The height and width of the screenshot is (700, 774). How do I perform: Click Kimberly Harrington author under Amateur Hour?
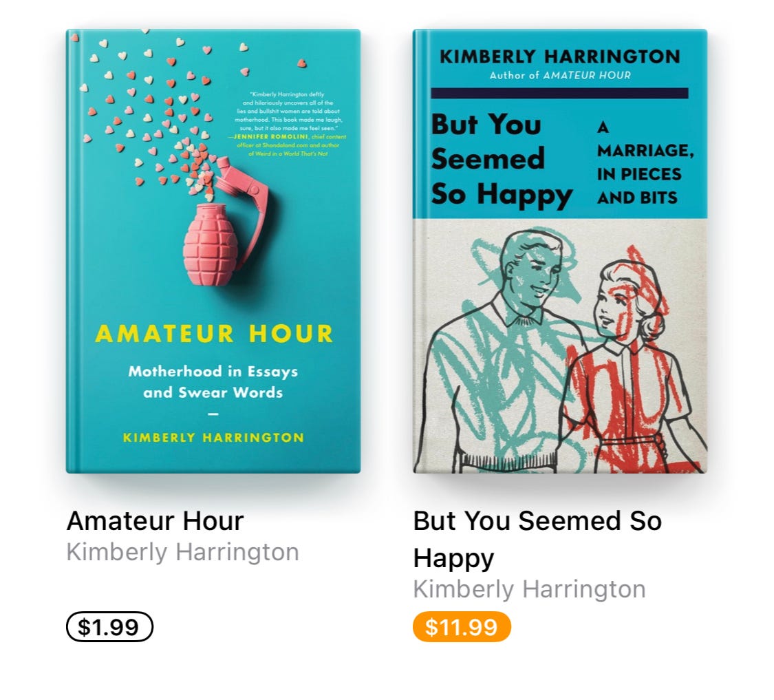coord(182,552)
